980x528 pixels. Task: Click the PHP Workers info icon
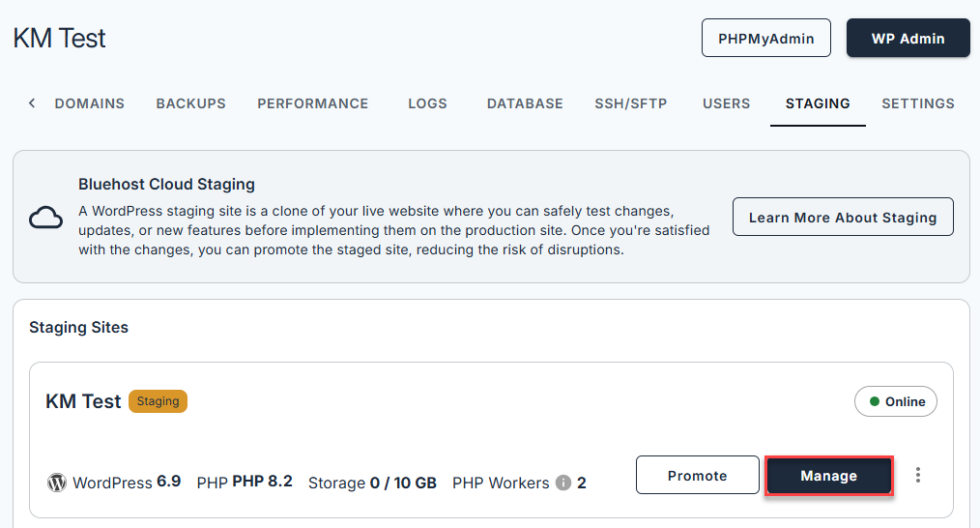pyautogui.click(x=563, y=483)
